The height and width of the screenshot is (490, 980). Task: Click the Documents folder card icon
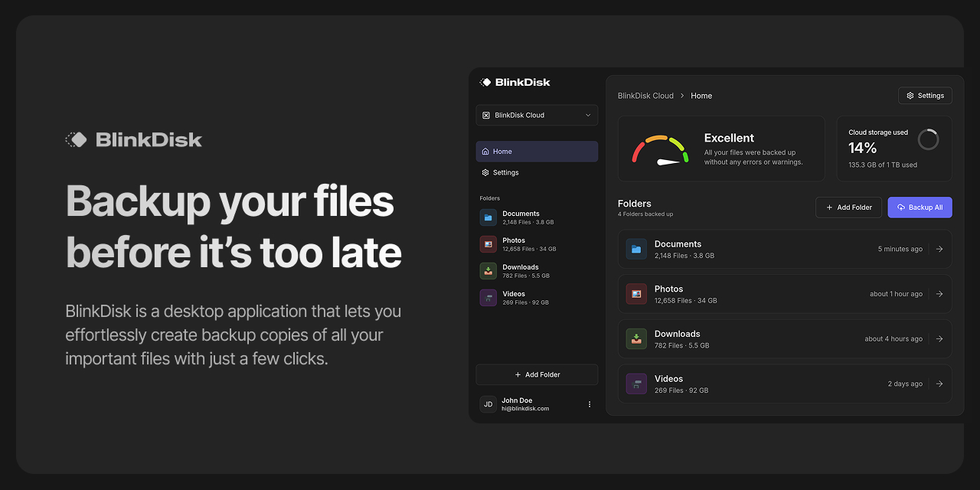[636, 249]
